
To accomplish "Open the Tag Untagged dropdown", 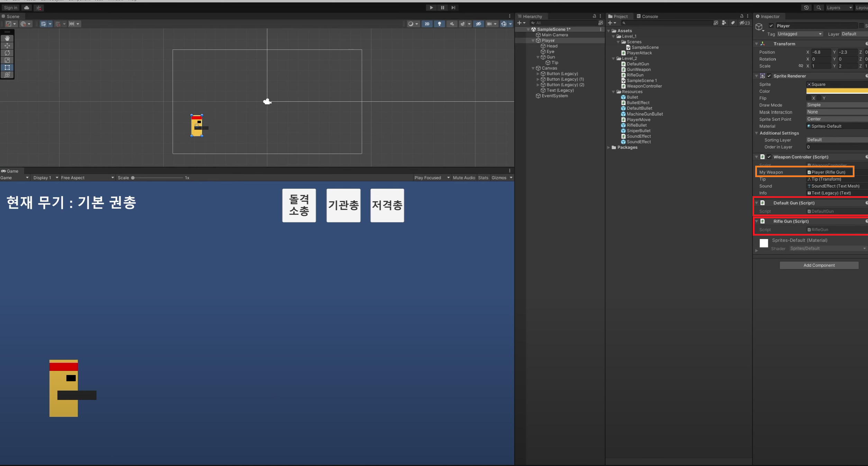I will pos(800,34).
